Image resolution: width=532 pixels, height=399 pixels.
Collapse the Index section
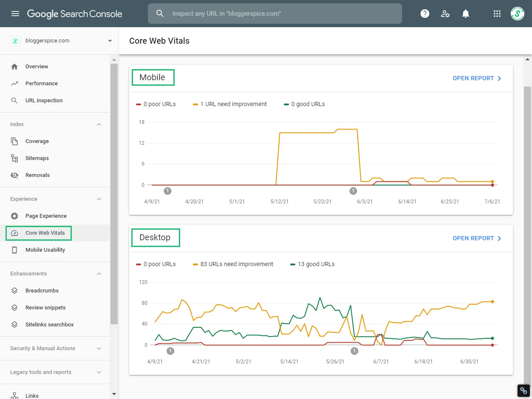click(x=99, y=124)
